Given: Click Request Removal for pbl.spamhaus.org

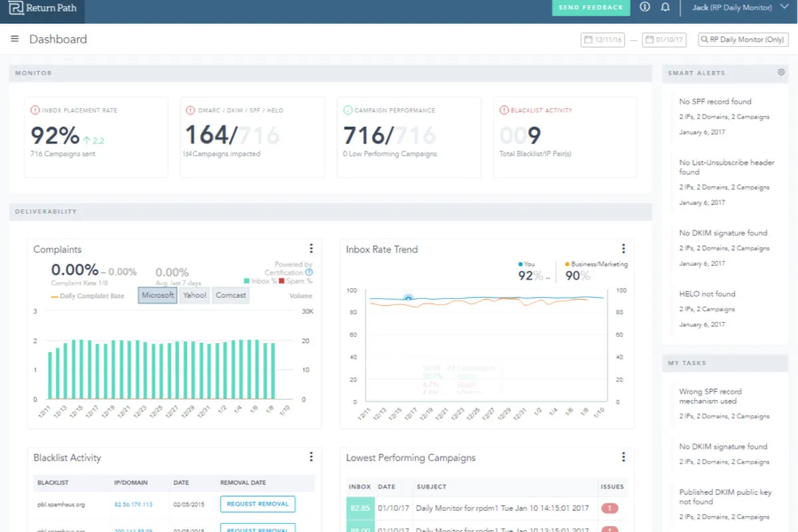Looking at the screenshot, I should [257, 504].
